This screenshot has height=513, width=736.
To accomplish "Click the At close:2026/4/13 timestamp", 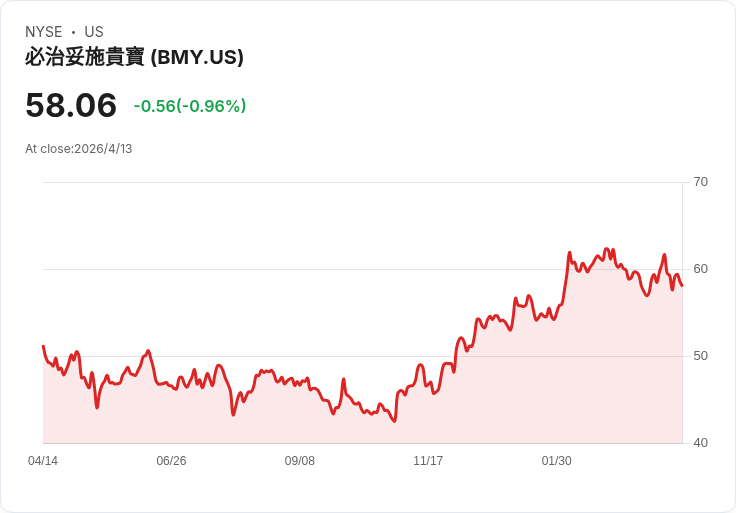I will tap(79, 149).
